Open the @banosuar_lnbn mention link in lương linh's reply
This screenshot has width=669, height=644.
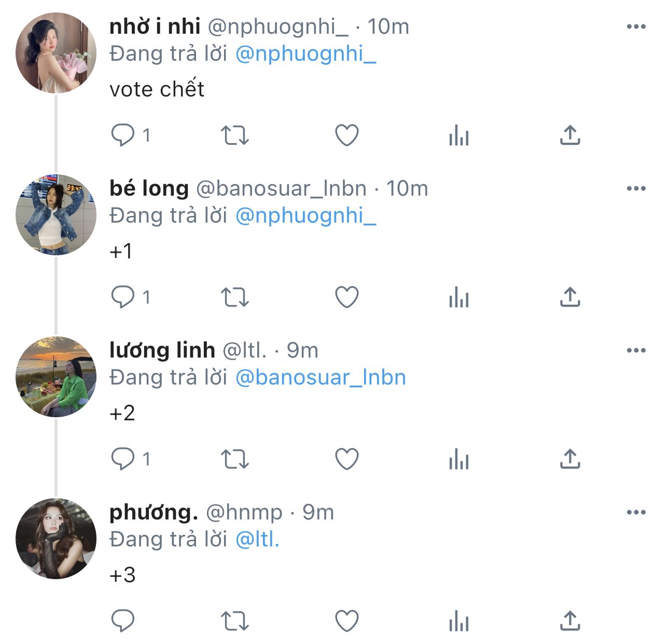tap(320, 377)
